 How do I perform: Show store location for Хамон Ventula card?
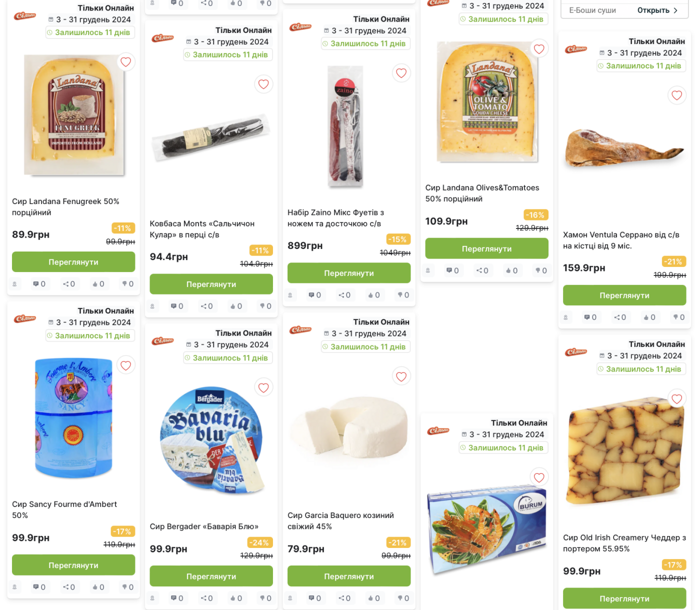click(x=566, y=317)
